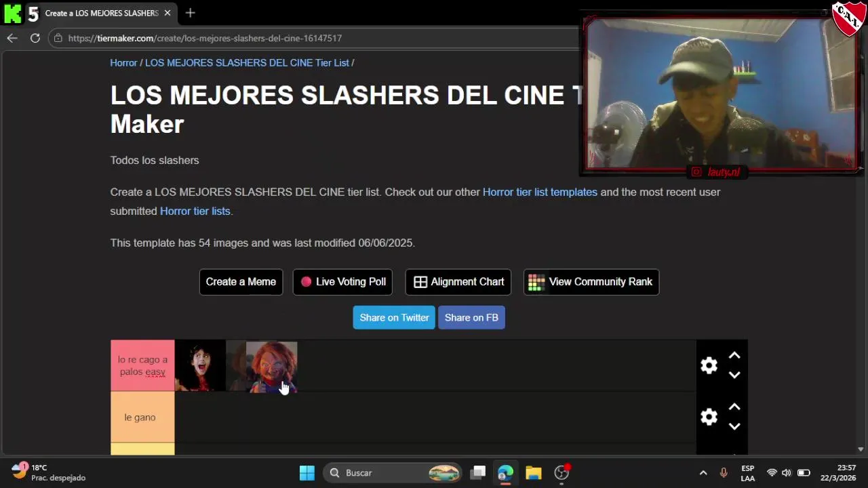Select the screaming woman image in top tier

(200, 367)
